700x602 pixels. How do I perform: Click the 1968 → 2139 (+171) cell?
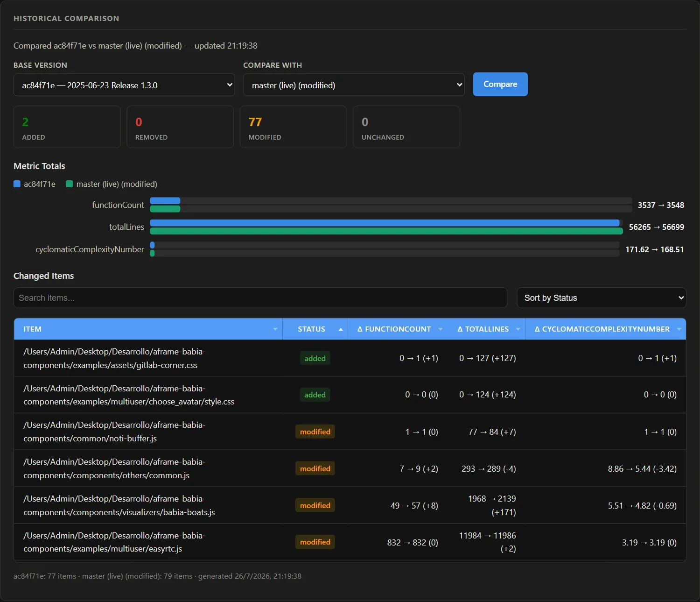pos(492,505)
